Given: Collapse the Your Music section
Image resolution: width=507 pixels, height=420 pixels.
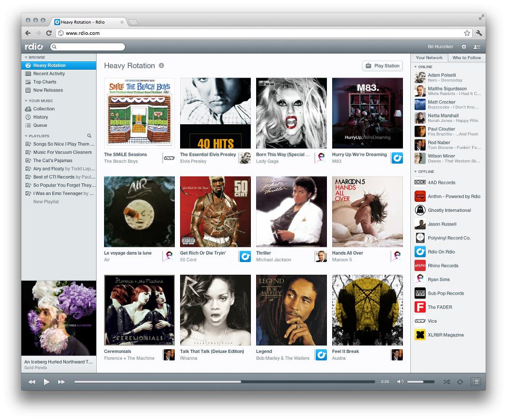Looking at the screenshot, I should (26, 100).
